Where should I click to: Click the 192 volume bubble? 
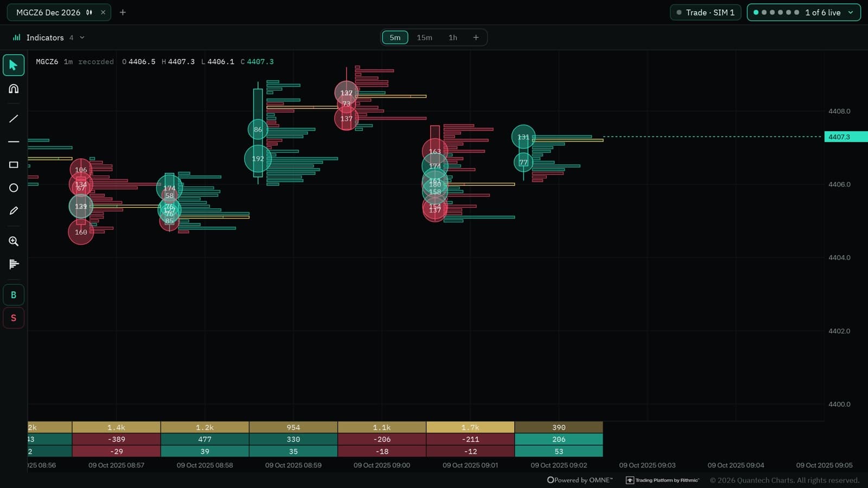click(258, 159)
